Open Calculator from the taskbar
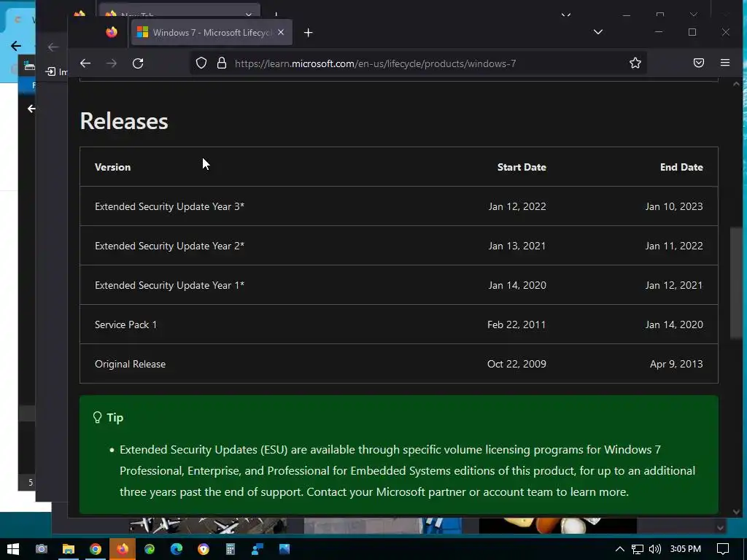This screenshot has width=747, height=560. 231,549
